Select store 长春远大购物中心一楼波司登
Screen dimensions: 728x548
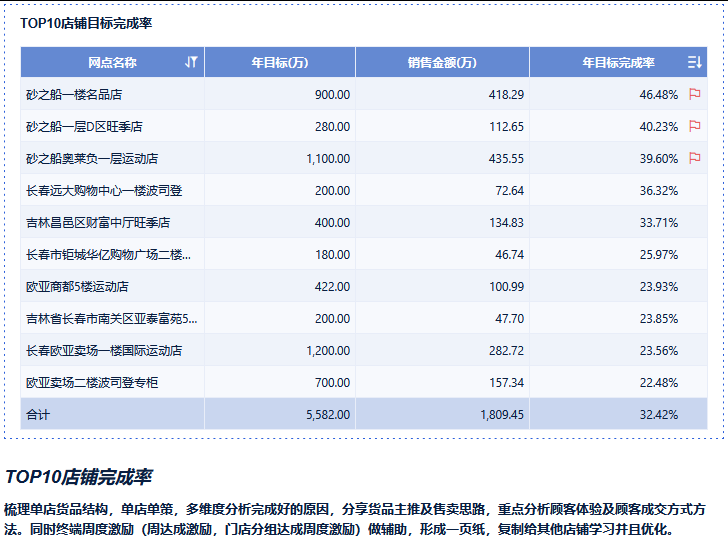[x=104, y=191]
